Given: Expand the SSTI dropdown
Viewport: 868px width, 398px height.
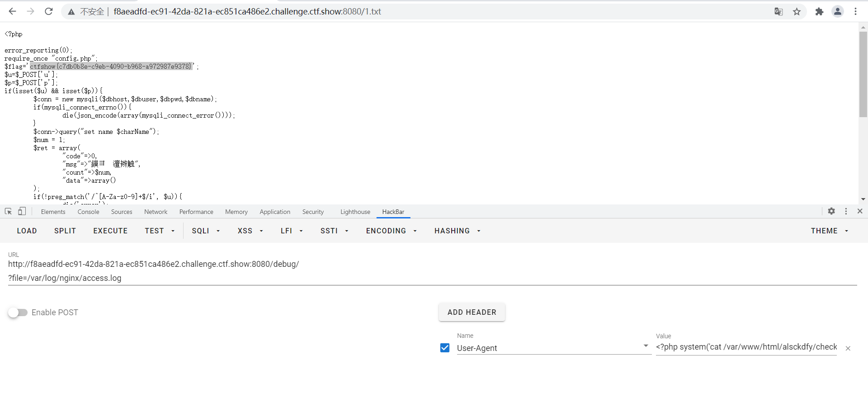Looking at the screenshot, I should tap(335, 231).
